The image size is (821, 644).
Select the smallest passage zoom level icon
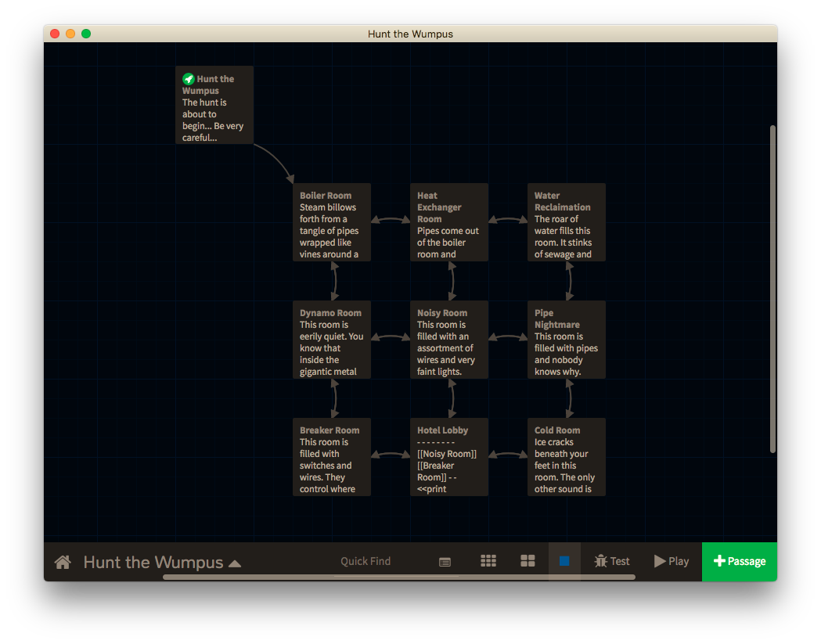[x=488, y=561]
